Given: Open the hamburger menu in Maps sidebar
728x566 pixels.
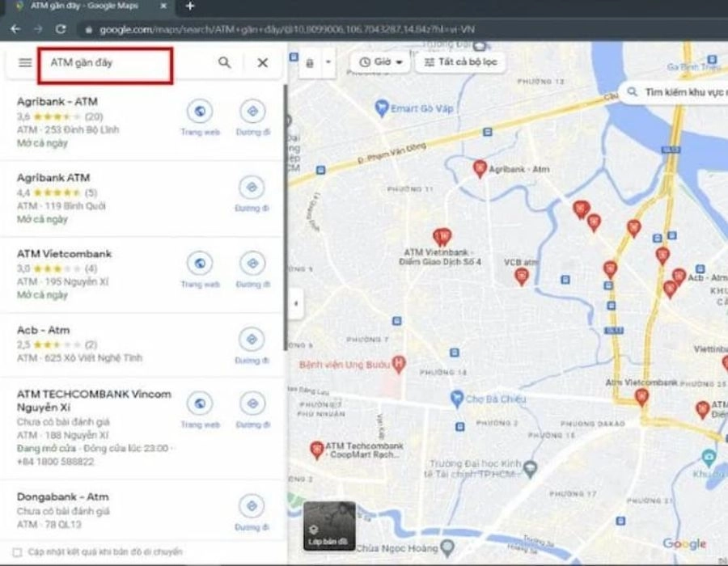Looking at the screenshot, I should point(25,62).
